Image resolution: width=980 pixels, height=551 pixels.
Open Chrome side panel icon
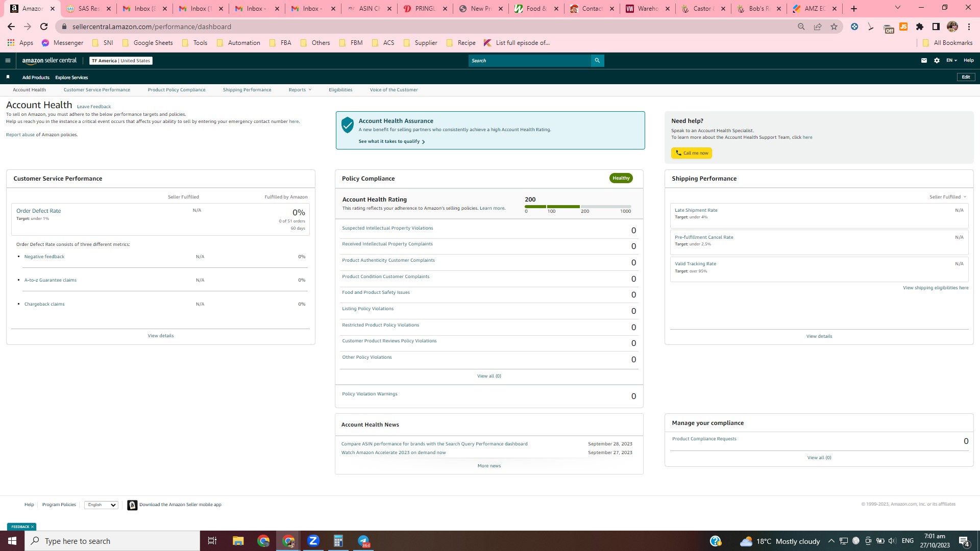[936, 27]
